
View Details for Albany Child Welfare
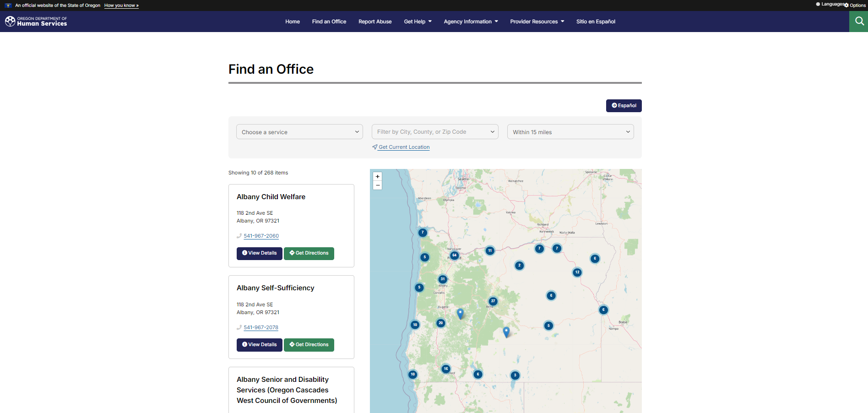260,253
